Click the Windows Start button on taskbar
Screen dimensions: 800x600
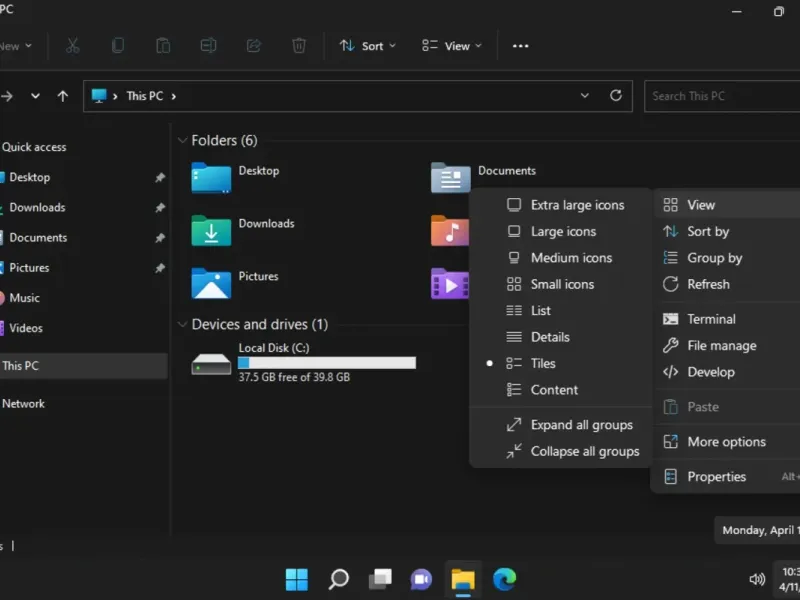coord(296,579)
